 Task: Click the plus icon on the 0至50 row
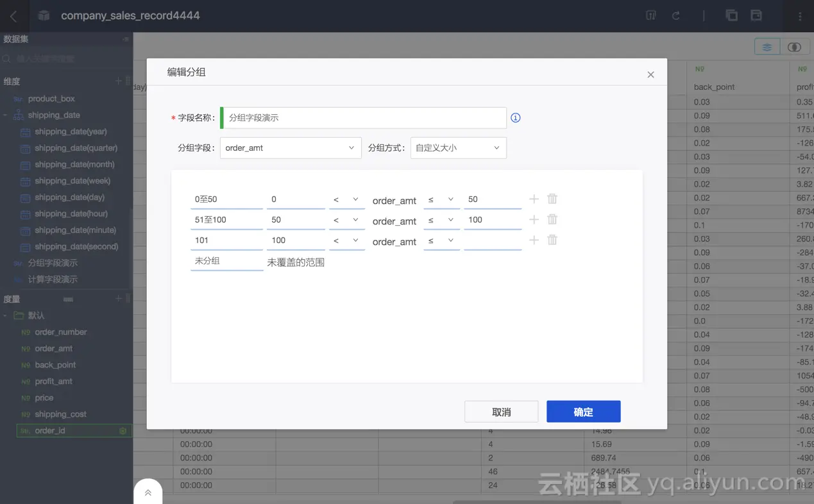tap(534, 199)
